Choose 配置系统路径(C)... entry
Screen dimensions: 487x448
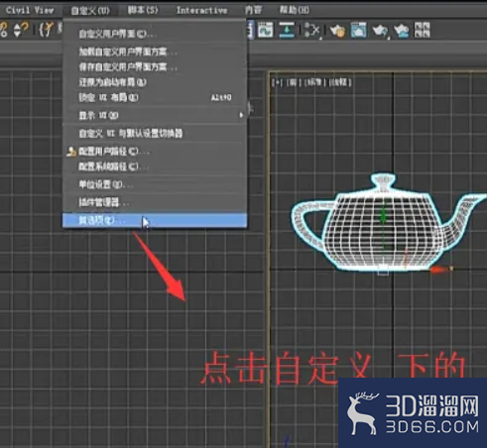click(155, 167)
